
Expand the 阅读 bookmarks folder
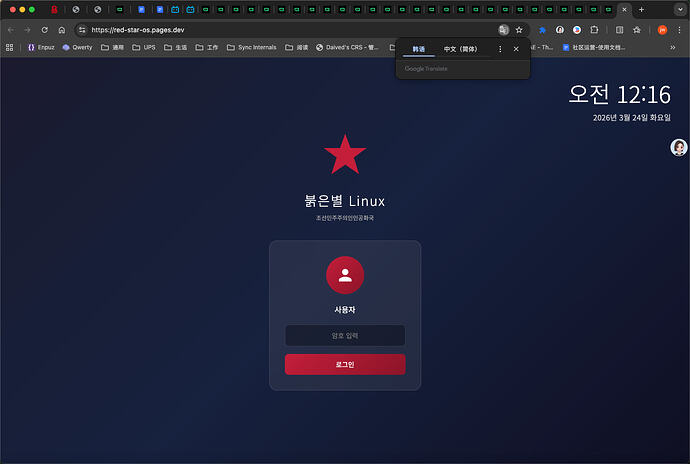point(297,48)
